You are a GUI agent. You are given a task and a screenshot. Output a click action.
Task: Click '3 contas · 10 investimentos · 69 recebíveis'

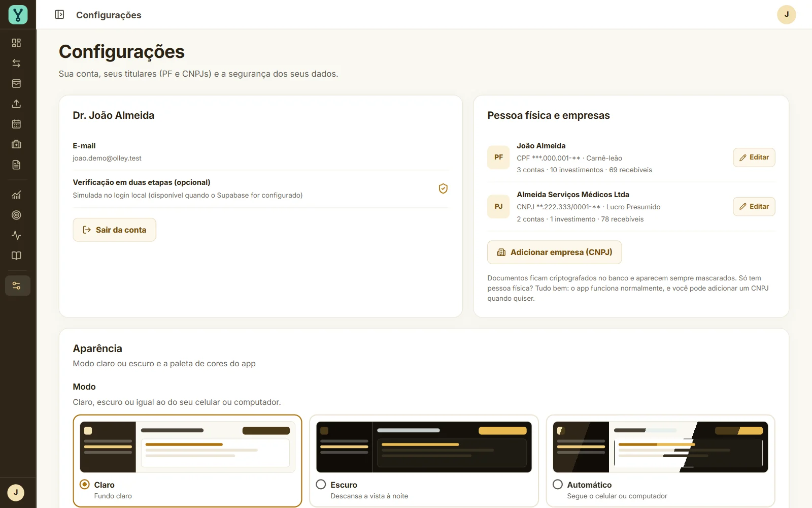584,170
